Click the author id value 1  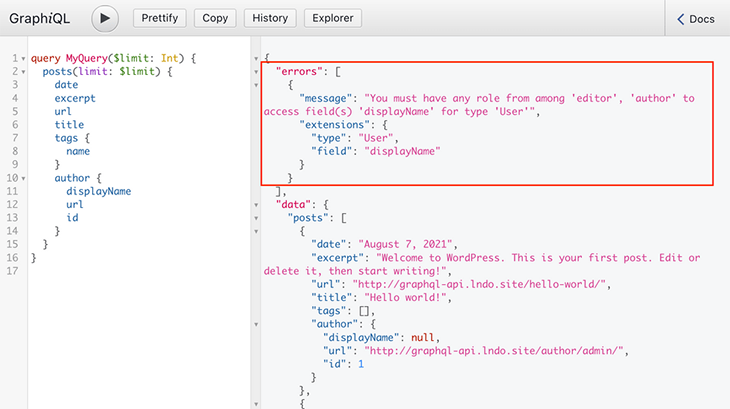click(361, 364)
